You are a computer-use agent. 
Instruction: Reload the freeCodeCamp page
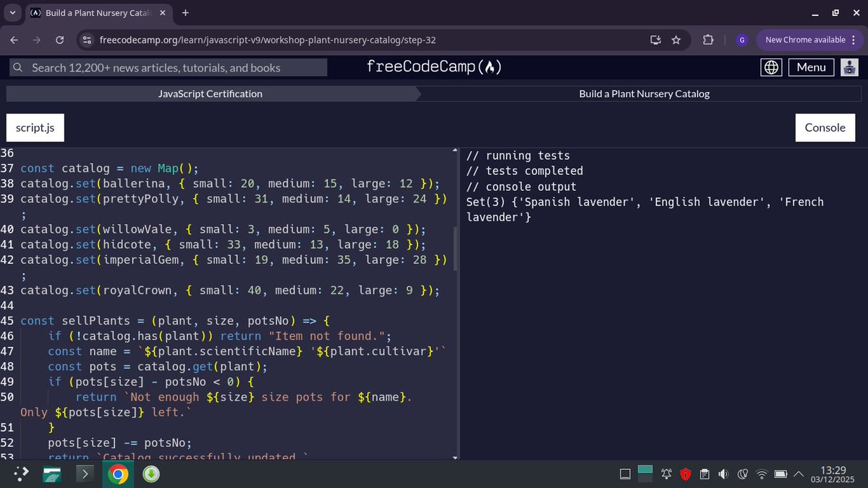[60, 40]
